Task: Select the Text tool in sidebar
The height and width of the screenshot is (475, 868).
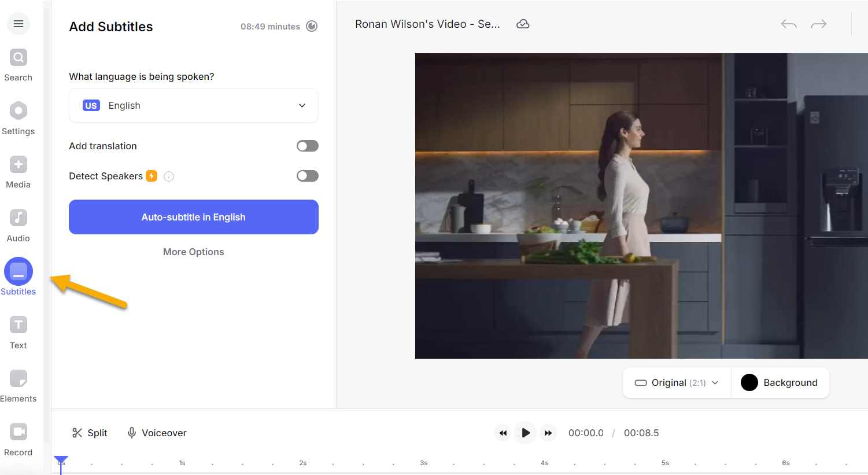Action: click(19, 332)
